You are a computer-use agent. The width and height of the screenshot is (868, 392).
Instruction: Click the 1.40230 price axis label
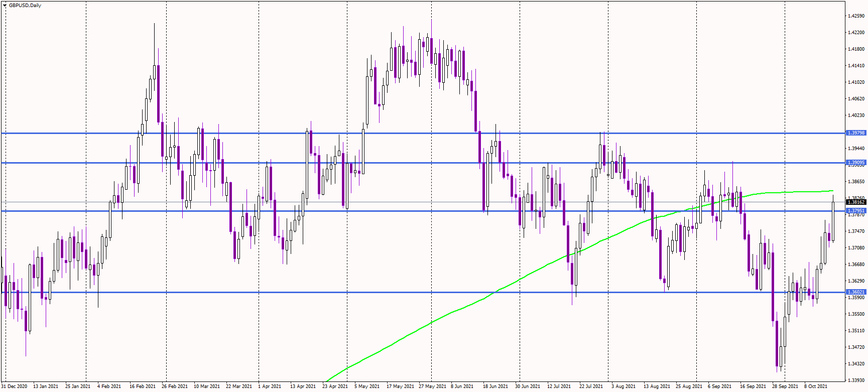[x=856, y=115]
